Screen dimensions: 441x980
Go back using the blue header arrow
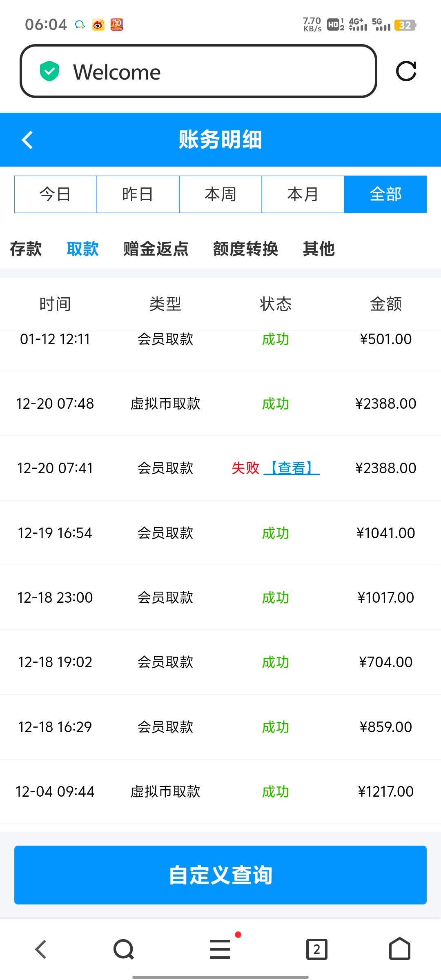tap(27, 140)
